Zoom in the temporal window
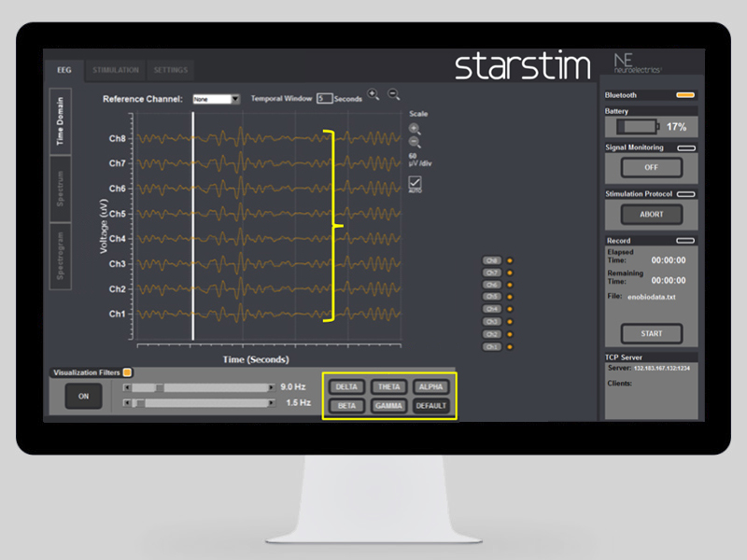The height and width of the screenshot is (560, 747). pos(373,94)
